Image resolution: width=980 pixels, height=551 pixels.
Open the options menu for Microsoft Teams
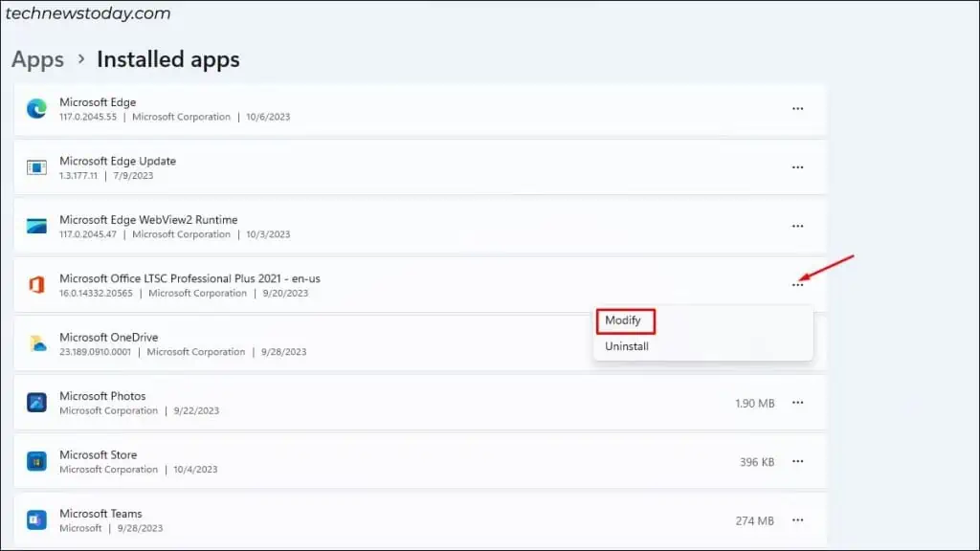[798, 519]
